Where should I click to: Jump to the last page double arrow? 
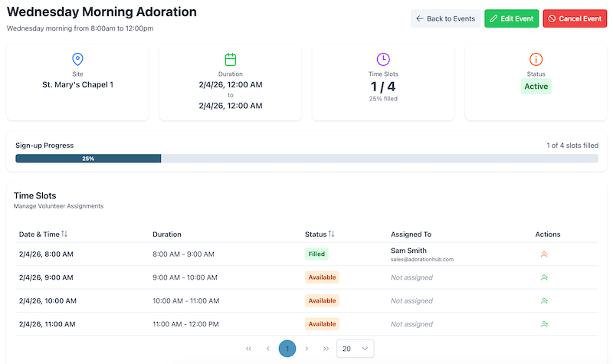tap(326, 349)
